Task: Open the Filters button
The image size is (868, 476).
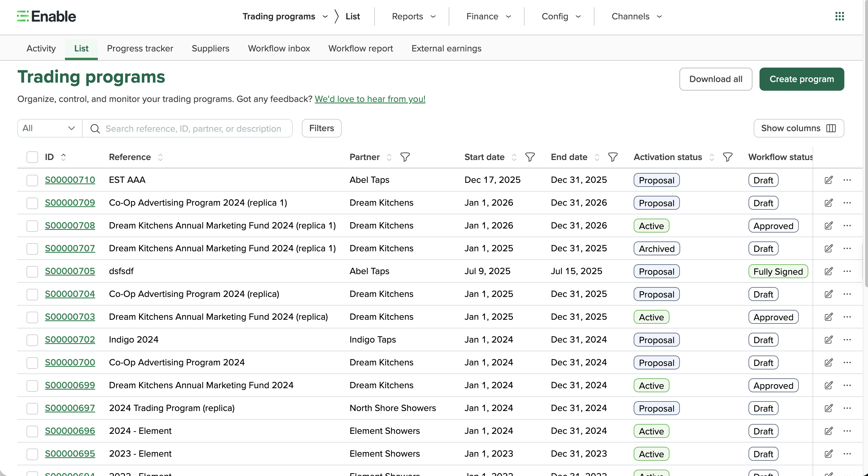Action: click(321, 128)
